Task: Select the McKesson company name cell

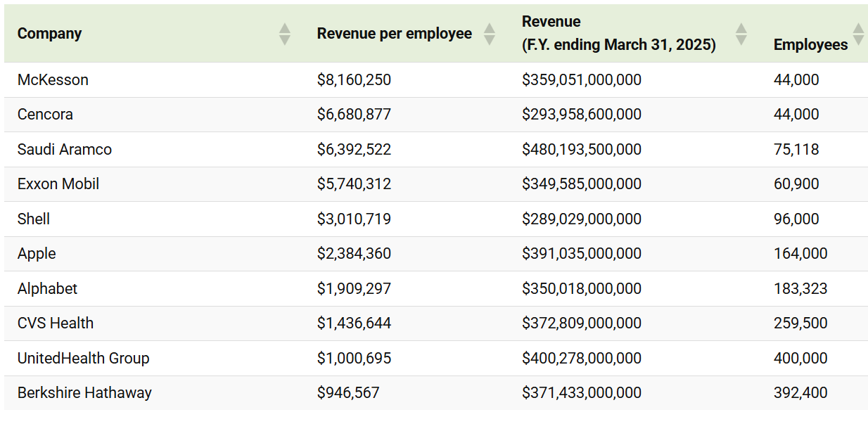Action: [53, 80]
